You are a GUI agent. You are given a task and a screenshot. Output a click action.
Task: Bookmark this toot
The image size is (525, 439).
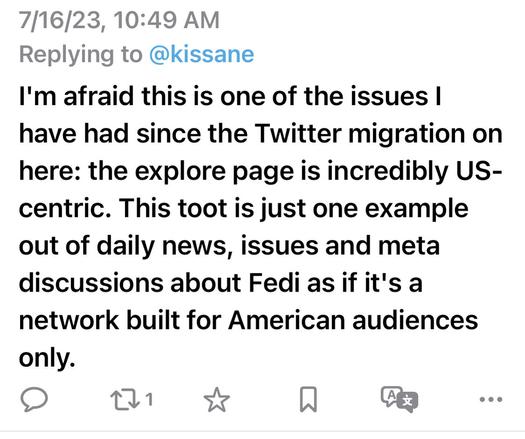pyautogui.click(x=308, y=399)
